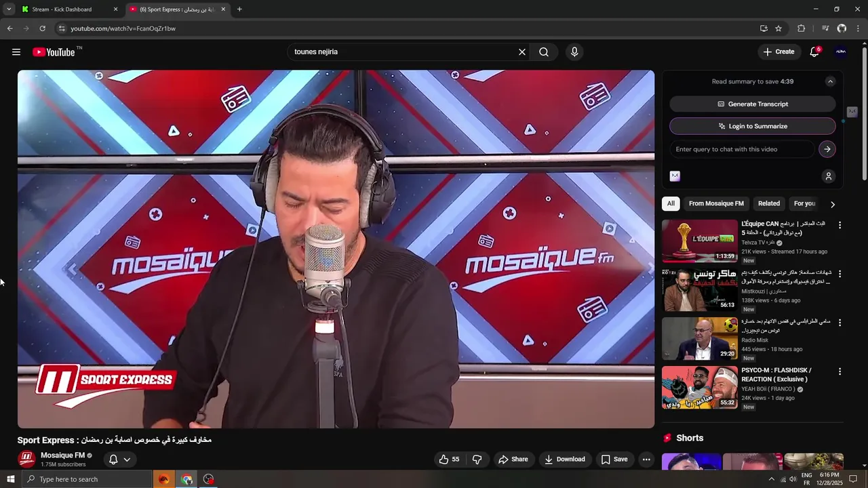Select the Sport Express YouTube tab
This screenshot has height=488, width=868.
coord(177,9)
